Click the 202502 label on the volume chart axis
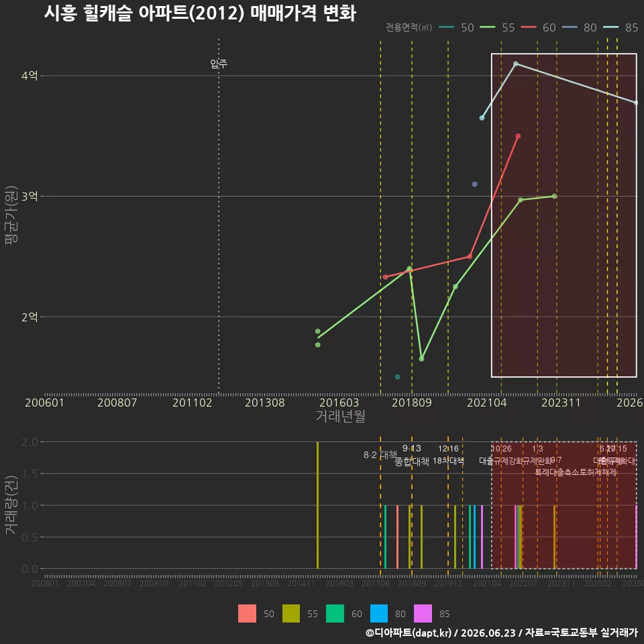Image resolution: width=644 pixels, height=644 pixels. 598,583
